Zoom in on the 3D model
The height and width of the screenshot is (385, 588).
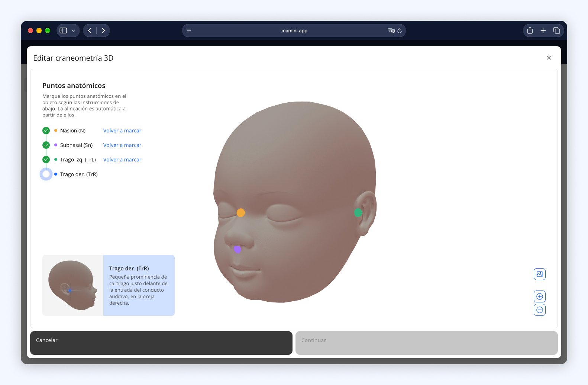click(540, 296)
